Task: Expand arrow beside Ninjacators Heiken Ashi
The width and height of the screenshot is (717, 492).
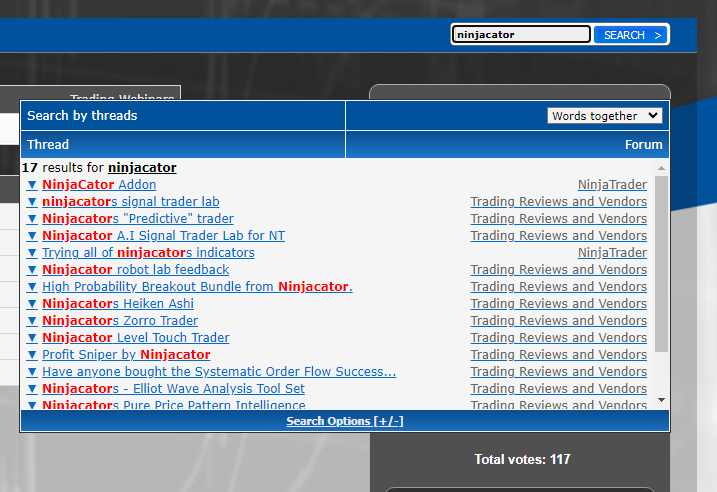Action: (x=32, y=304)
